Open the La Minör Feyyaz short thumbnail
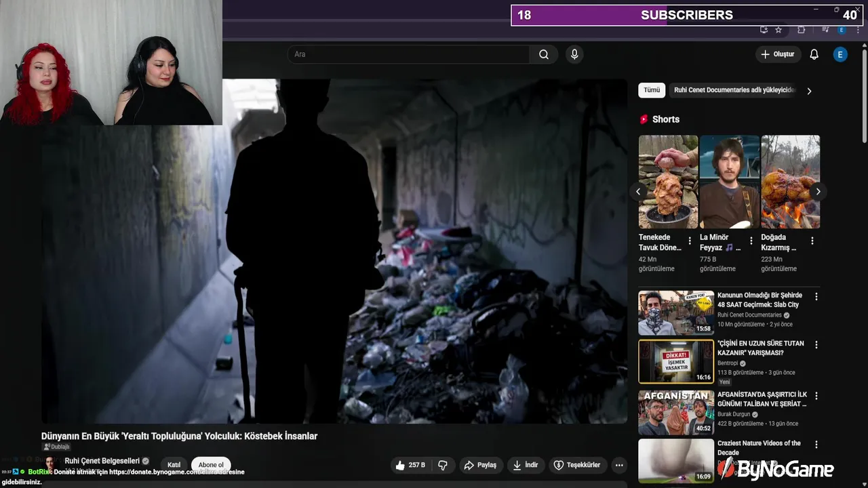The height and width of the screenshot is (488, 868). (729, 182)
